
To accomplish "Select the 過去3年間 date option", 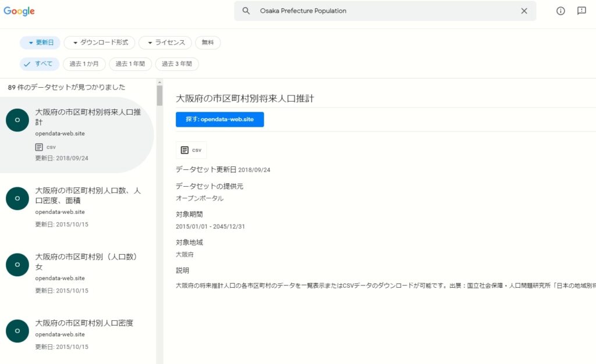I will (x=177, y=64).
